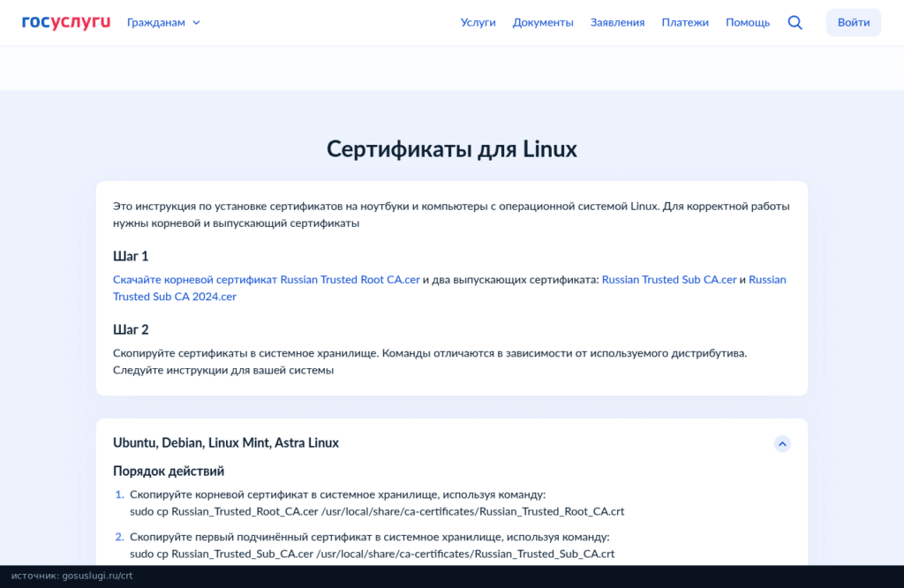
Task: Click the Войти login button
Action: click(854, 22)
